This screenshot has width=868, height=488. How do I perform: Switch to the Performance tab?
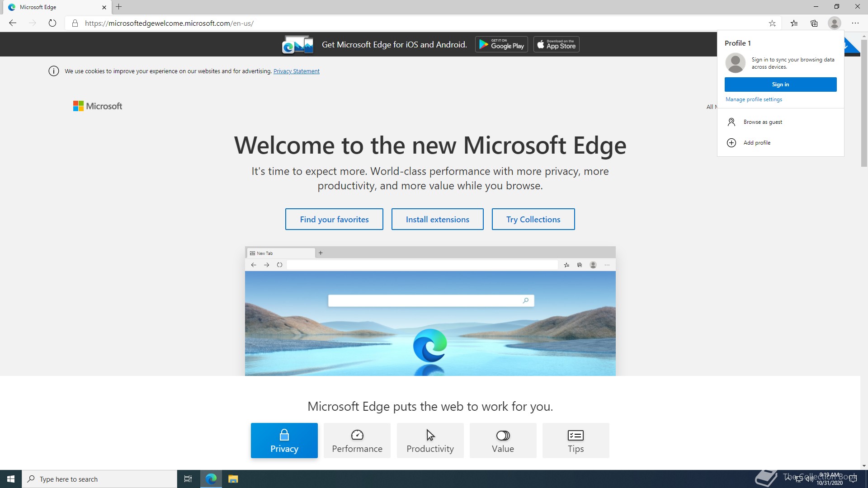click(x=357, y=441)
